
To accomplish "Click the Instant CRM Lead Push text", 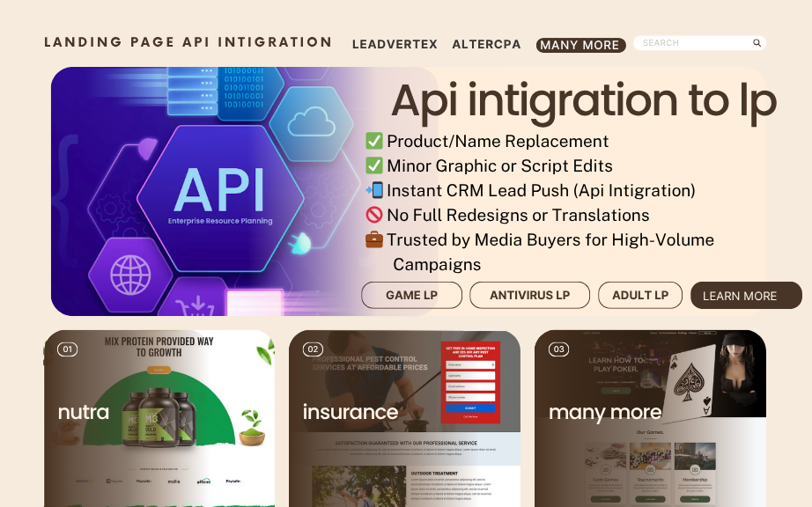I will click(x=541, y=190).
